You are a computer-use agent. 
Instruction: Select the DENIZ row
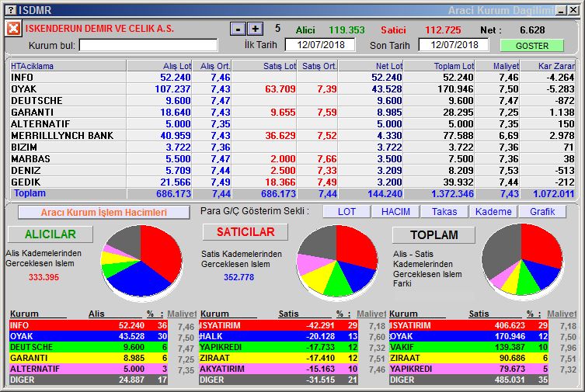292,170
